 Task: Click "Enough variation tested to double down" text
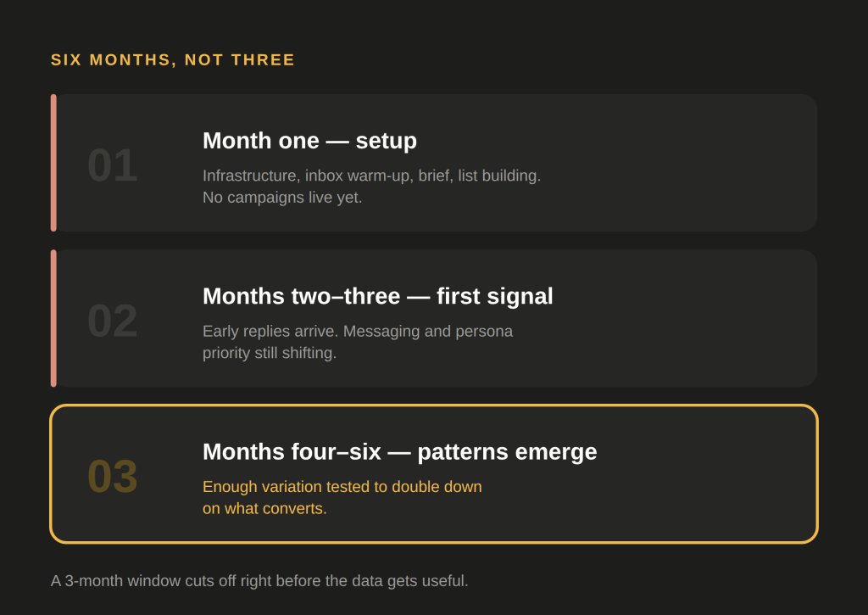click(x=342, y=487)
